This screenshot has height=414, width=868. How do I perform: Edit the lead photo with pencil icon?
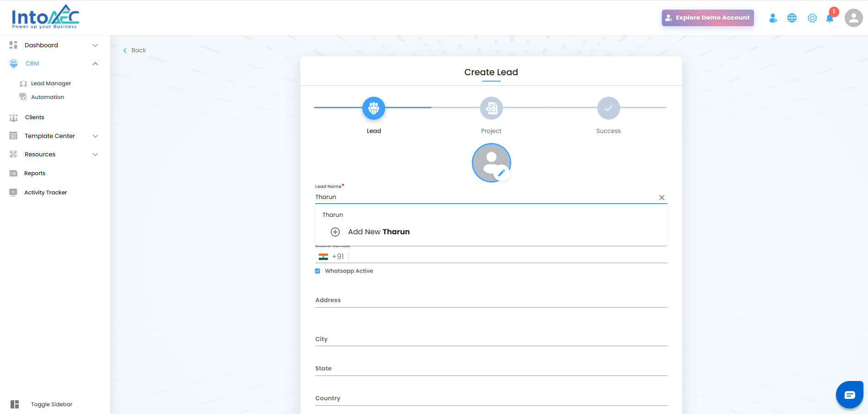pos(502,173)
